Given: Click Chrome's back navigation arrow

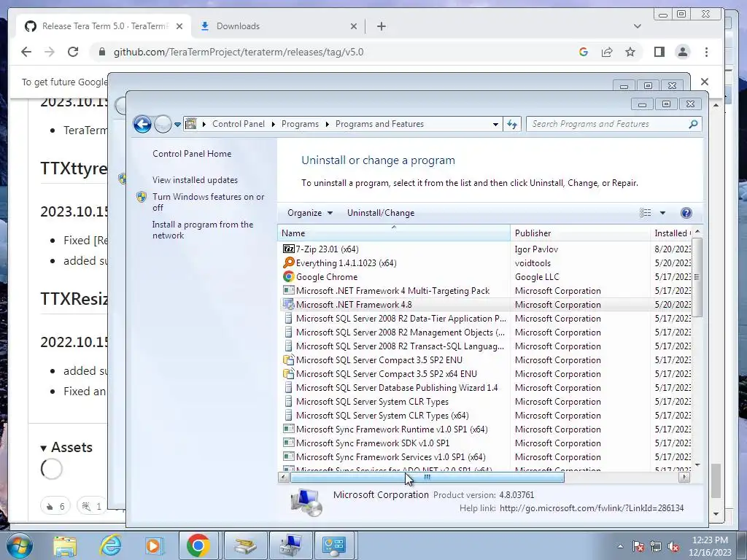Looking at the screenshot, I should [26, 52].
